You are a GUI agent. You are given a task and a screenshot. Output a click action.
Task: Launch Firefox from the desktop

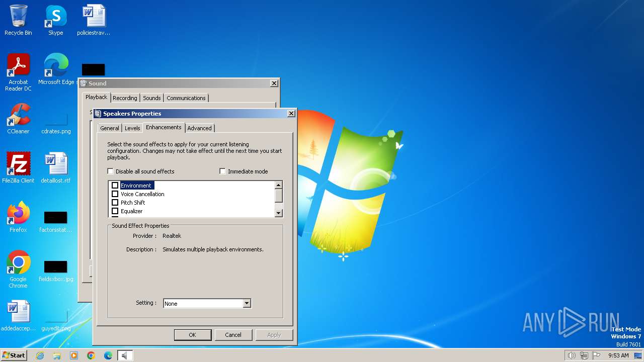(18, 217)
